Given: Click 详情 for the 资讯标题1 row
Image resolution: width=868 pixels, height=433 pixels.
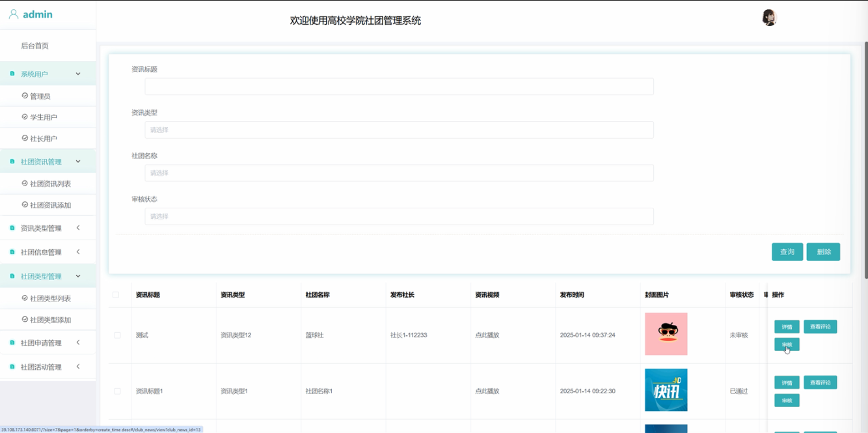Looking at the screenshot, I should (x=787, y=383).
